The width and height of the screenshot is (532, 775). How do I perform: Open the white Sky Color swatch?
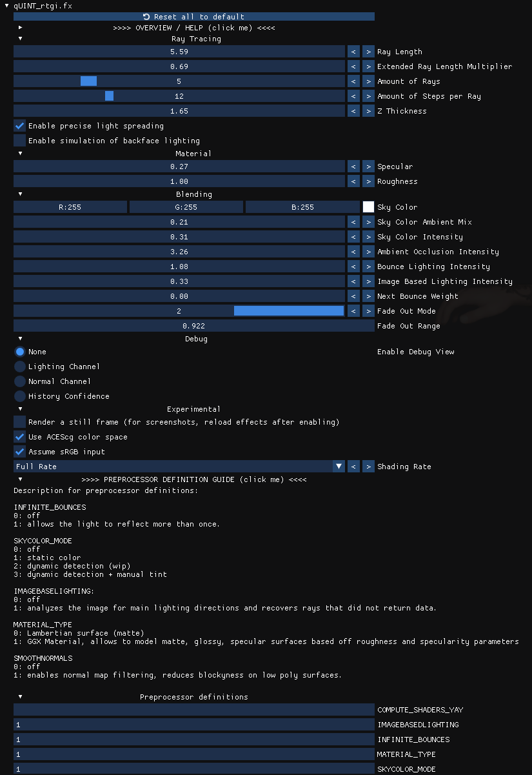tap(368, 207)
